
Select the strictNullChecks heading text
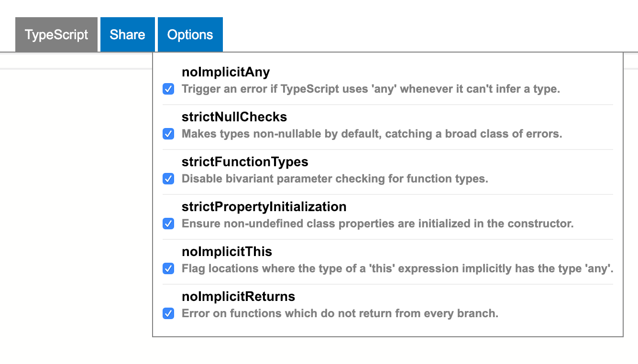point(234,117)
